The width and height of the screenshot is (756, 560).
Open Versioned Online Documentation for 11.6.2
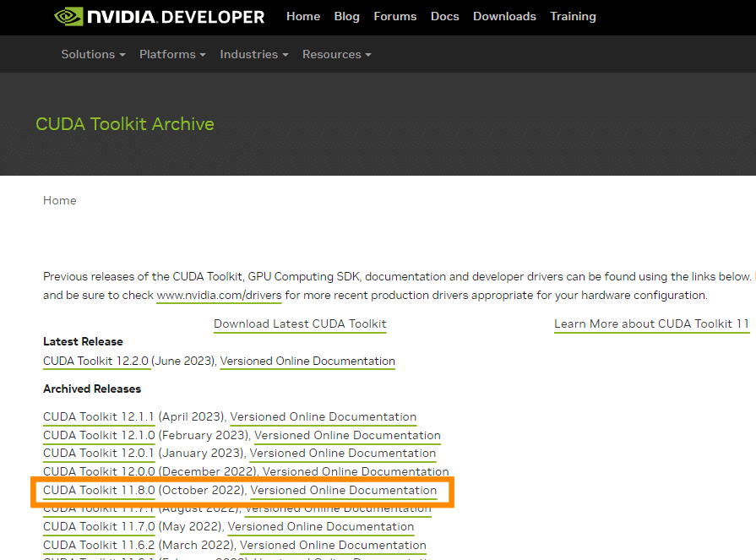coord(333,545)
